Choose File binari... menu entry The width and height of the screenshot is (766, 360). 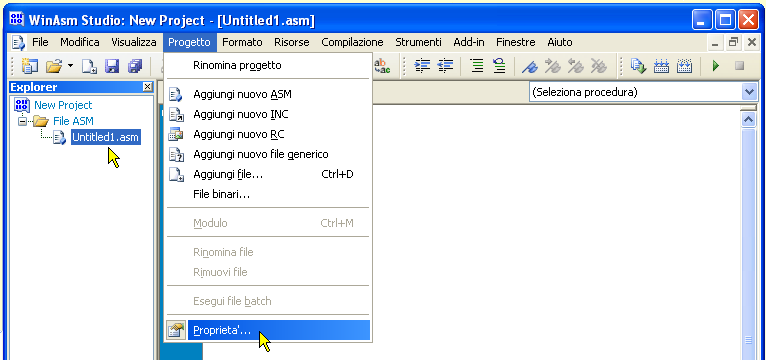coord(268,194)
